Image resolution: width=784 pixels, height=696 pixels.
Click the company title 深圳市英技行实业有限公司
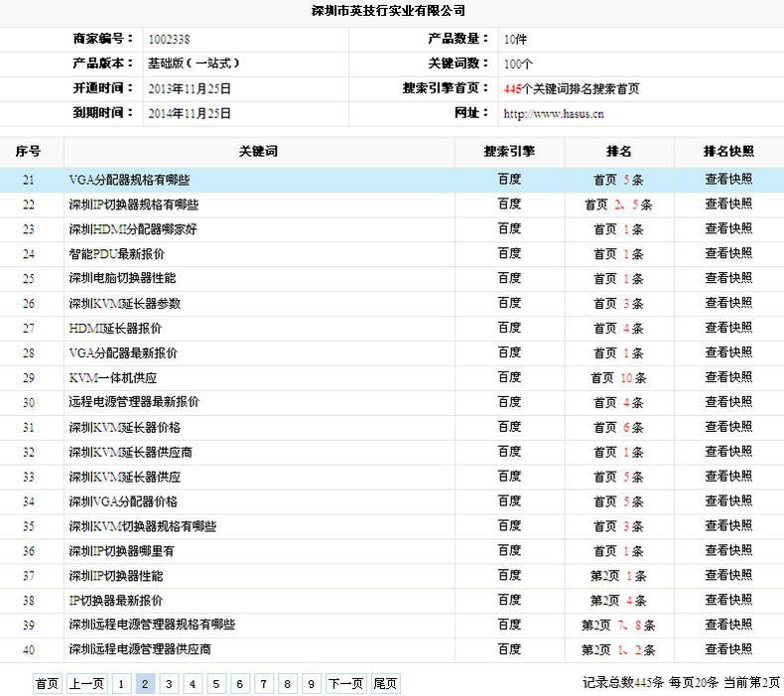388,11
